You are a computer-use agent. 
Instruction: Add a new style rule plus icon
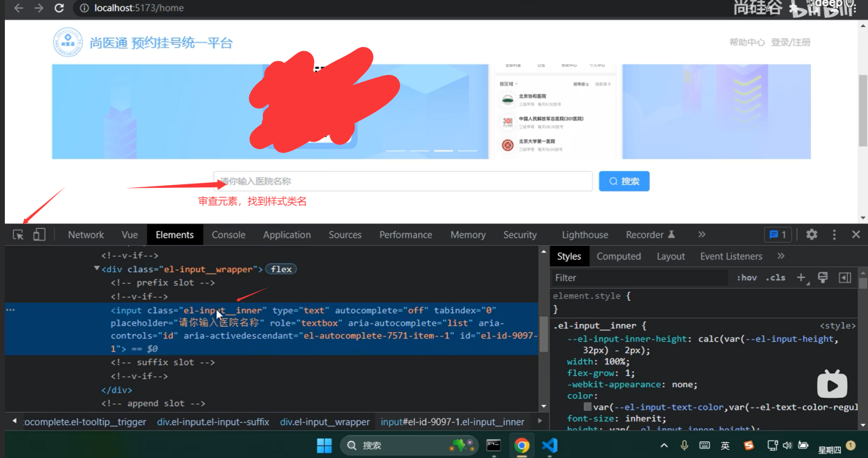click(802, 278)
